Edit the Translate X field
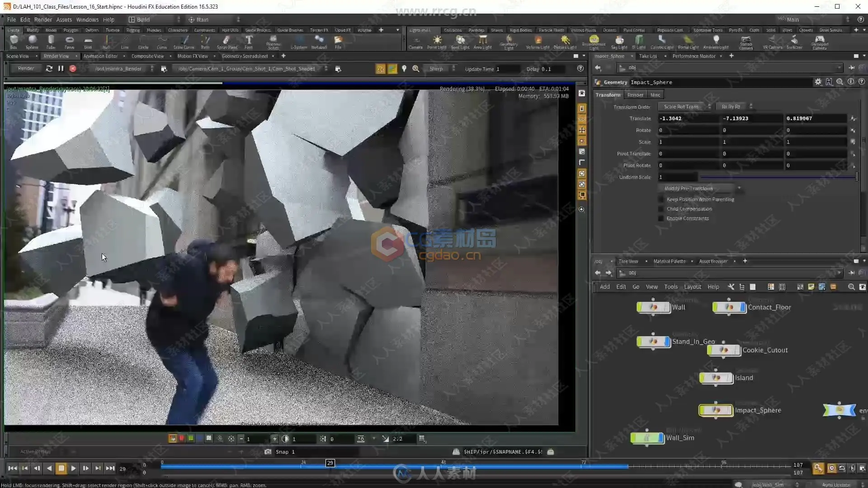Viewport: 868px width, 488px height. [x=688, y=118]
